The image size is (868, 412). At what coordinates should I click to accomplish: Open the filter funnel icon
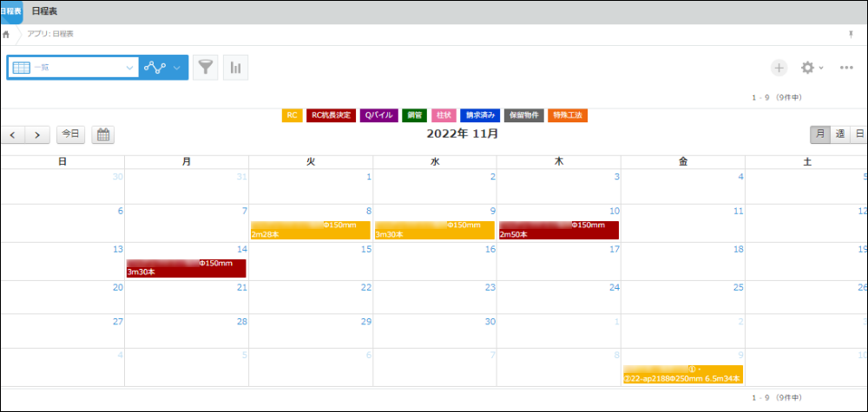(x=205, y=68)
